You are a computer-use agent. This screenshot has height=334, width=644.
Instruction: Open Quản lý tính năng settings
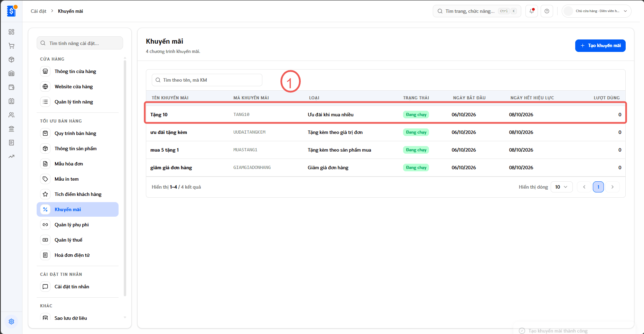pyautogui.click(x=77, y=102)
